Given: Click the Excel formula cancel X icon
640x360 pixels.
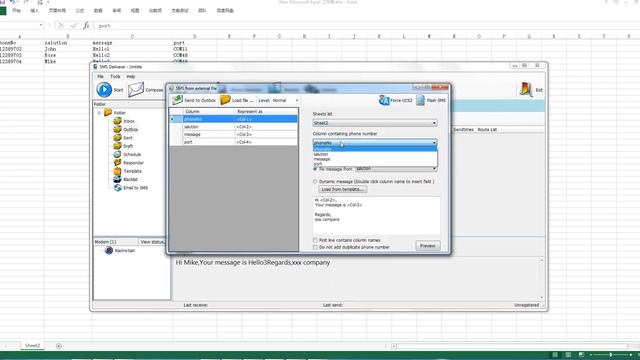Looking at the screenshot, I should coord(61,26).
